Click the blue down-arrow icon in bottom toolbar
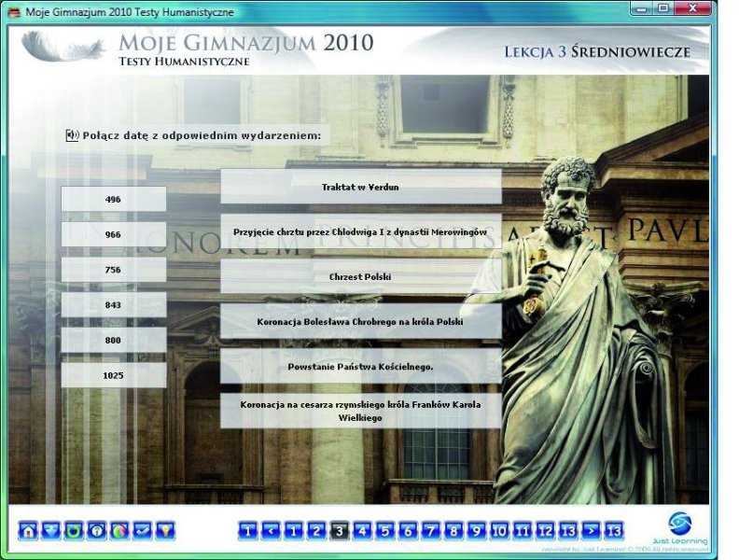The image size is (739, 560). (50, 531)
